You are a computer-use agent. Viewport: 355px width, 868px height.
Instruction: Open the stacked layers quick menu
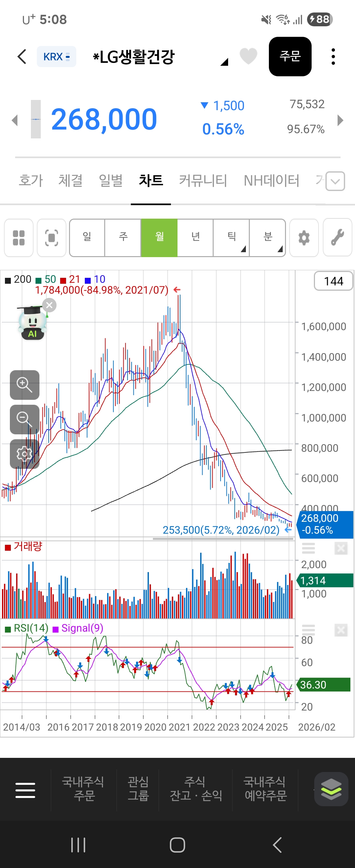pos(331,789)
